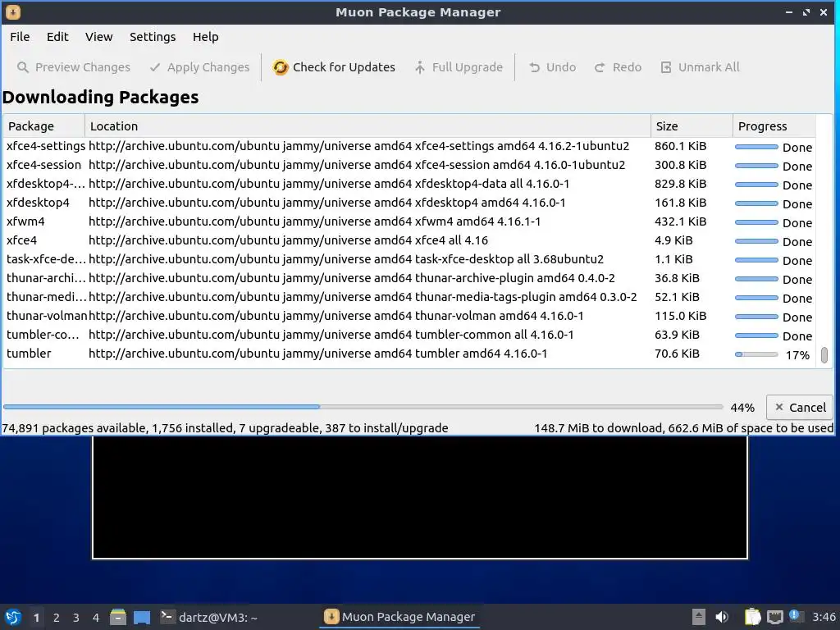This screenshot has height=630, width=840.
Task: Click the show desktop taskbar icon
Action: 142,617
